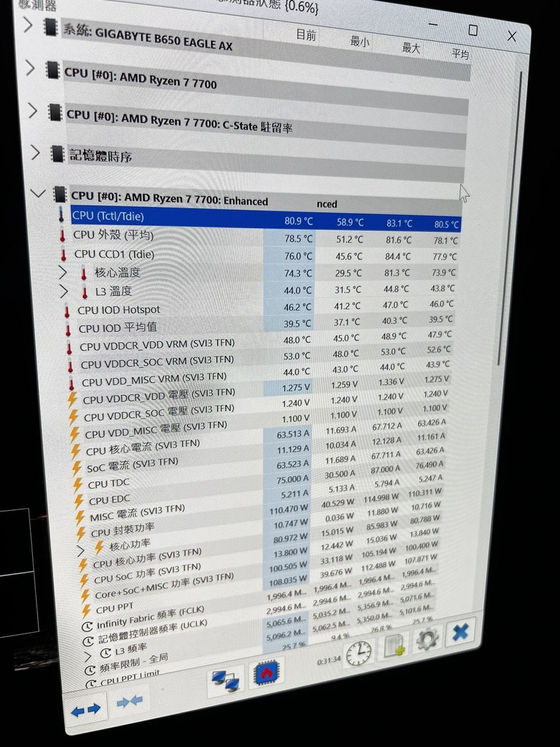Click lightning icon of CPU TDC row
560x747 pixels.
click(78, 486)
